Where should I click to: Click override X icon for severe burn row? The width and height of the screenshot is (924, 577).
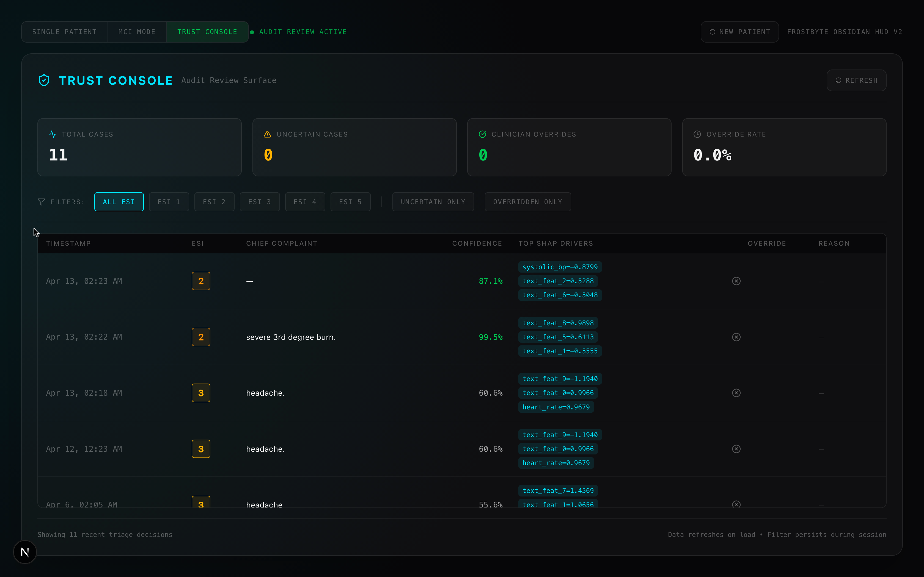coord(736,337)
